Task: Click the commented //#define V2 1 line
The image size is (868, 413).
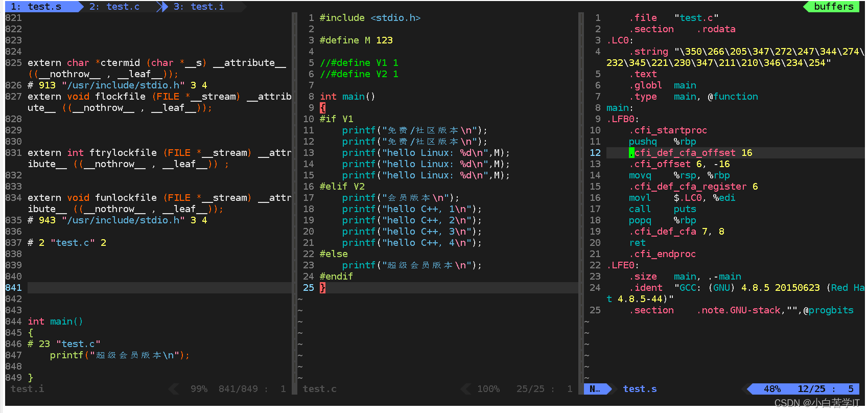Action: pyautogui.click(x=359, y=74)
